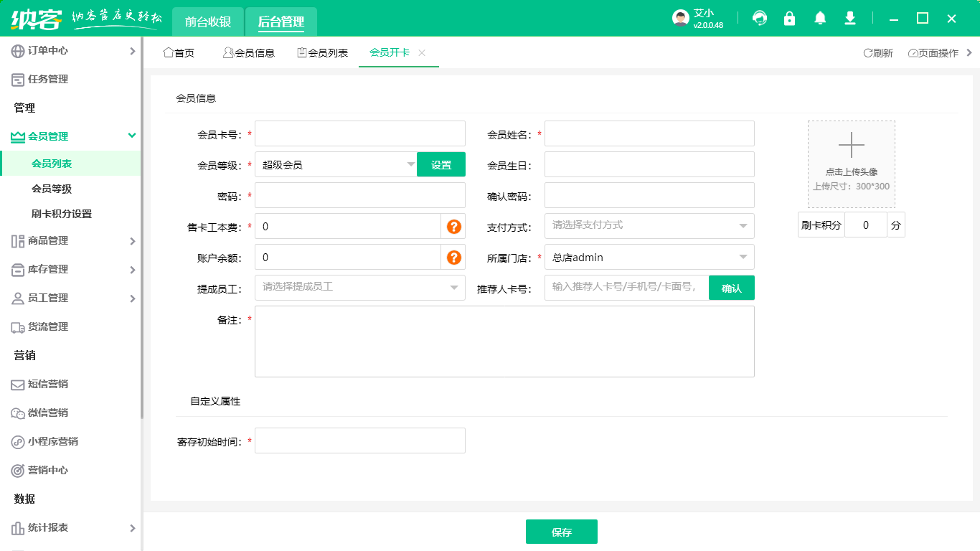
Task: Open the notification bell in the top bar
Action: coord(819,18)
